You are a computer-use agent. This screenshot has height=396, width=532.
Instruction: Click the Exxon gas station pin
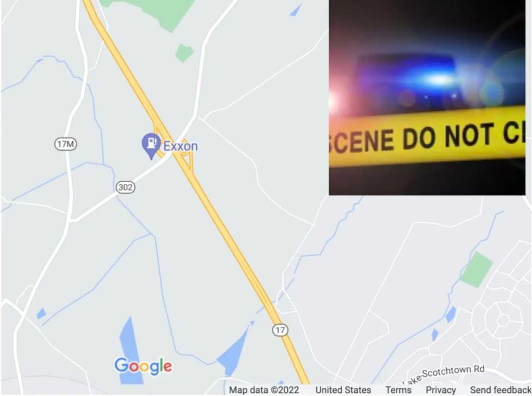pos(151,146)
